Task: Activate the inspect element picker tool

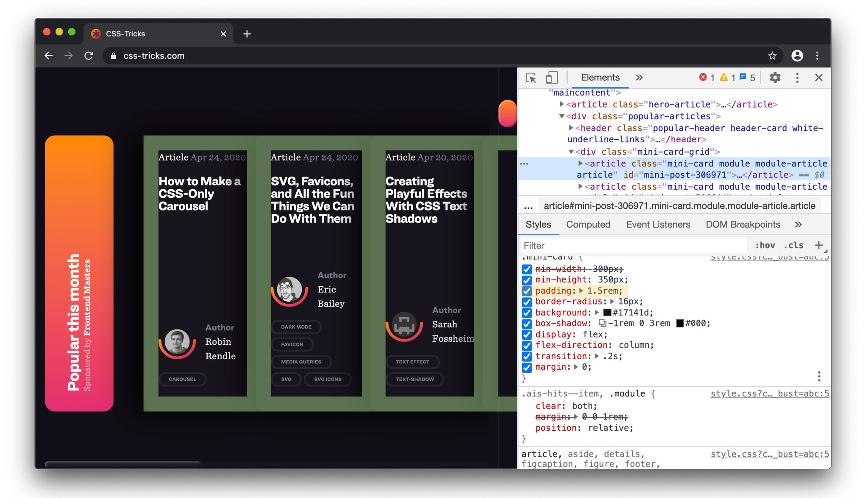Action: point(531,78)
